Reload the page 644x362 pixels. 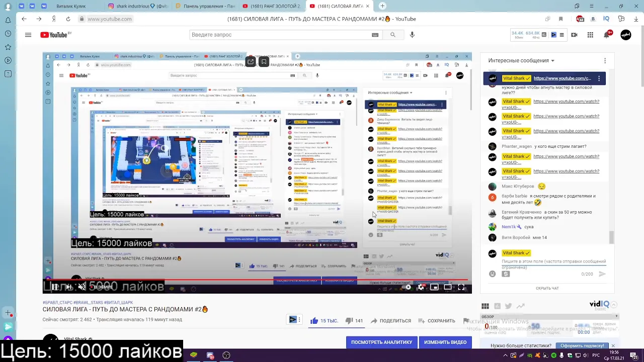tap(68, 19)
